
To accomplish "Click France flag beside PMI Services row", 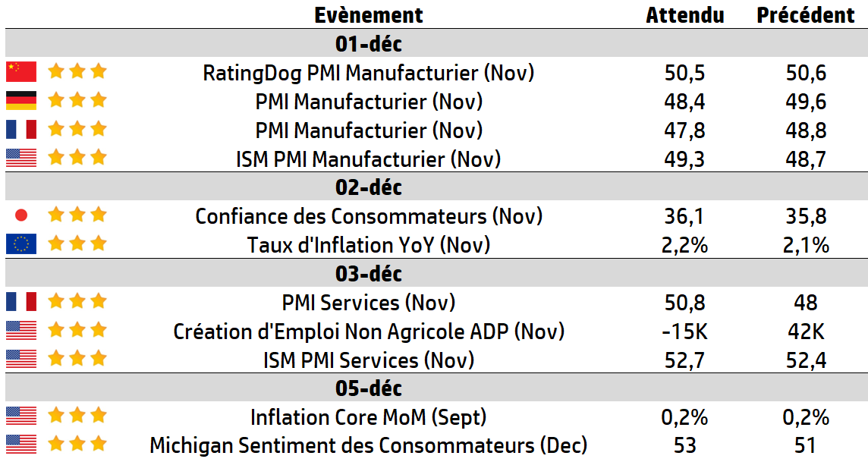I will coord(21,302).
